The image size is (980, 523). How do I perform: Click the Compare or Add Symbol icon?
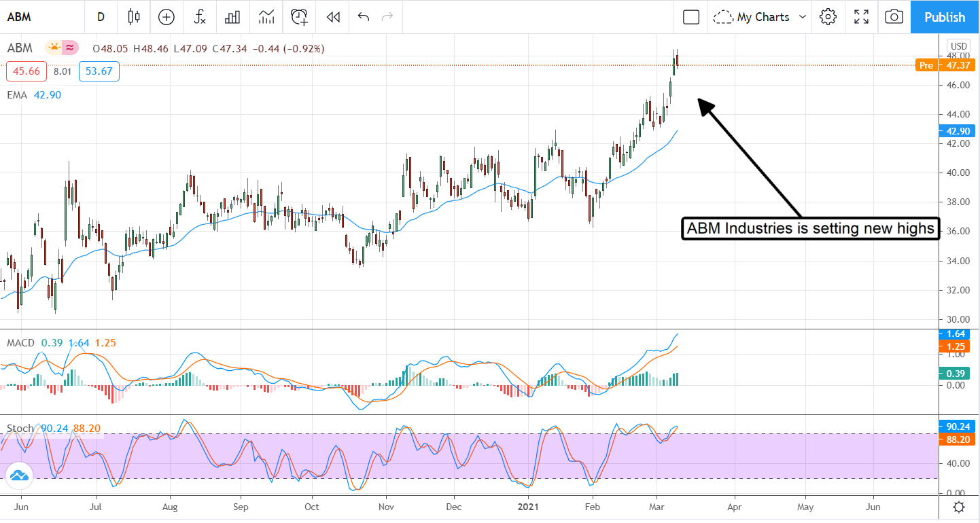coord(167,17)
